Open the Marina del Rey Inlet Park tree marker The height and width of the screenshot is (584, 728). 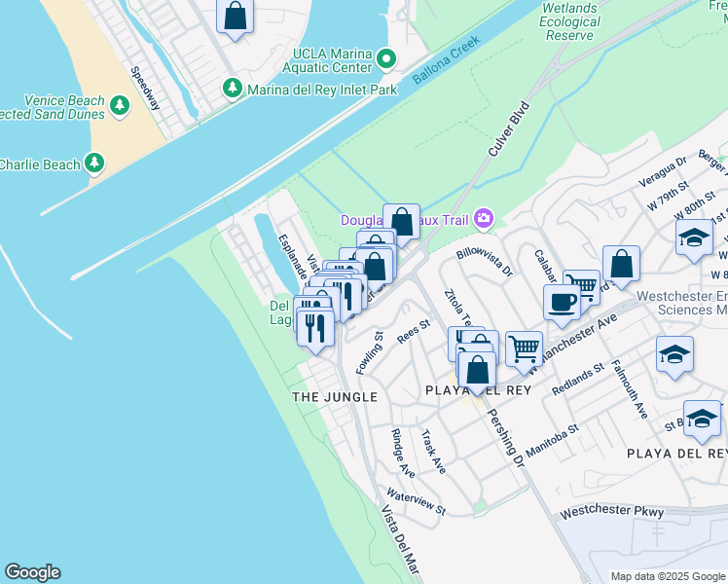[x=233, y=89]
